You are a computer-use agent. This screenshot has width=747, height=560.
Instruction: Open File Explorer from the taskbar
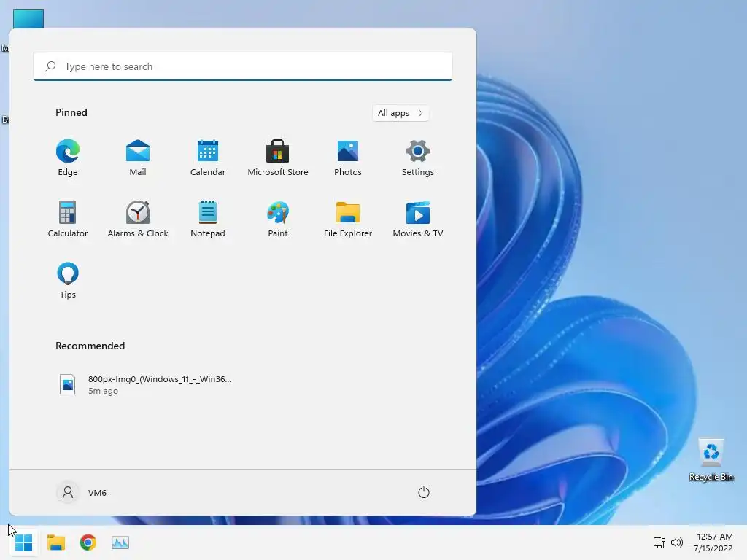(x=56, y=542)
